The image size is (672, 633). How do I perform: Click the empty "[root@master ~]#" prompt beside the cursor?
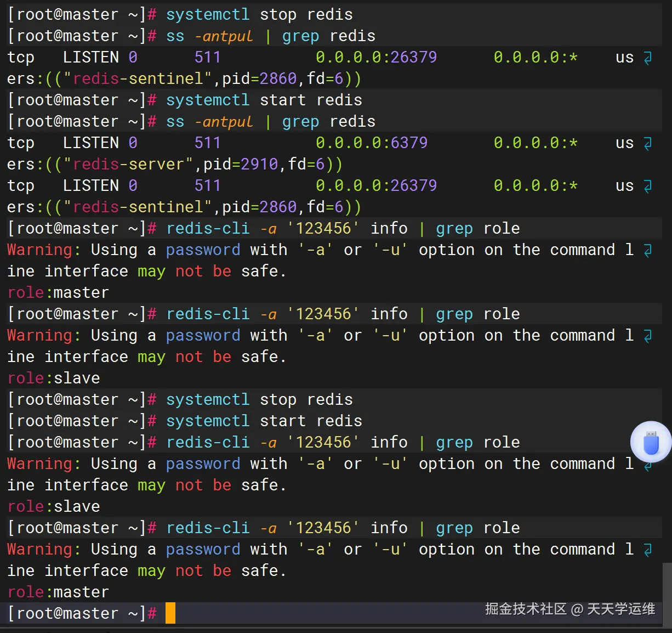82,613
